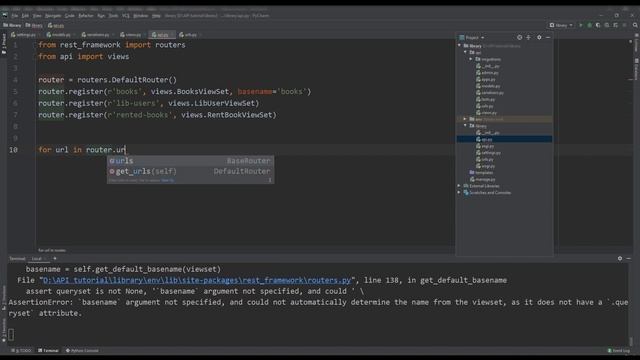Open Search Everywhere magnifier icon

pyautogui.click(x=635, y=25)
